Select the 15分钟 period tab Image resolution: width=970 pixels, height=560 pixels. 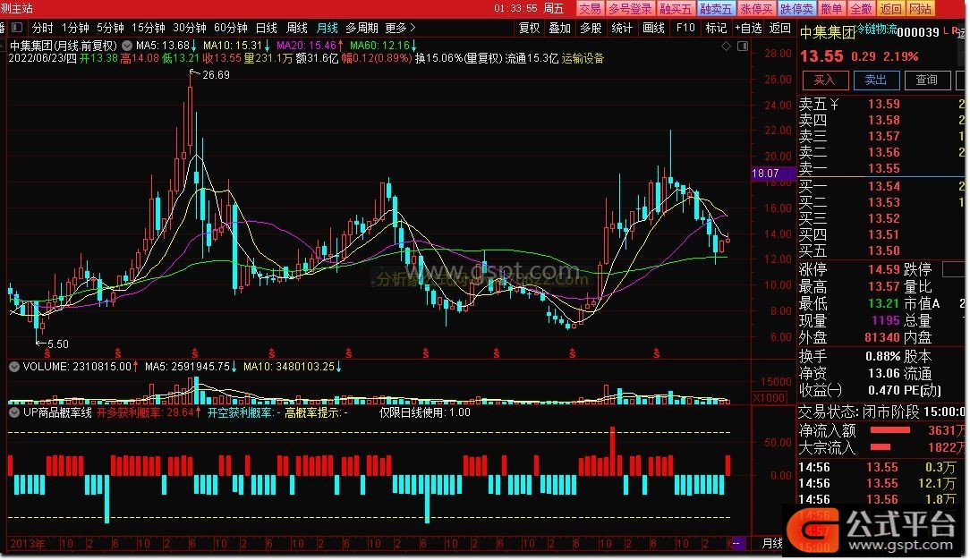tap(149, 28)
